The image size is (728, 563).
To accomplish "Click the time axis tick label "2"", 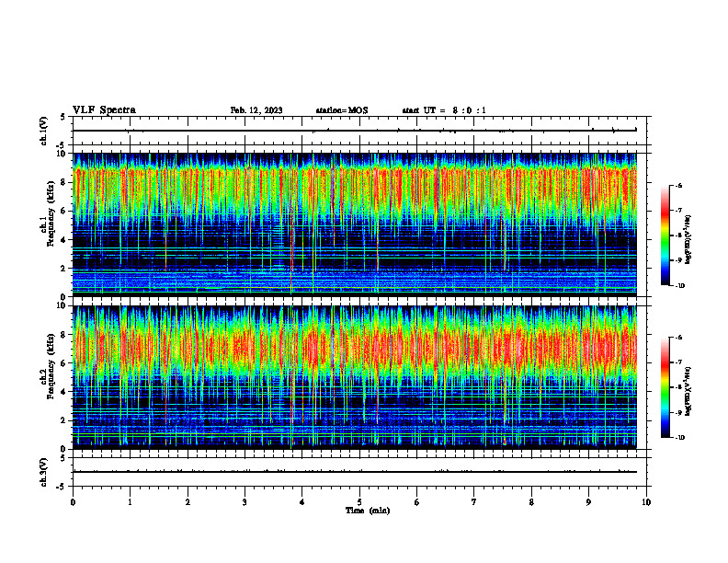I will pos(188,502).
